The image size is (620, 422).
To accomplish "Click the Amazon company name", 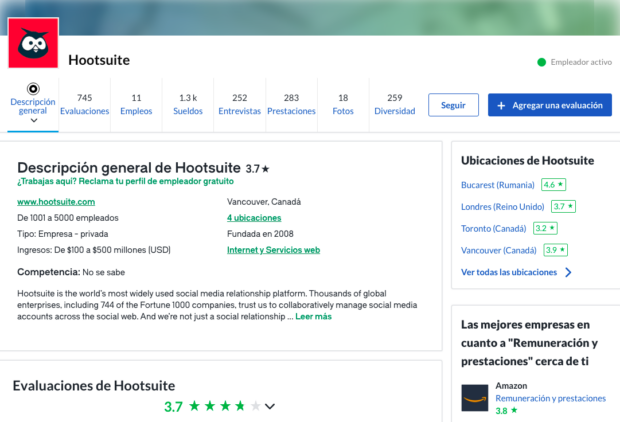I will click(x=511, y=386).
